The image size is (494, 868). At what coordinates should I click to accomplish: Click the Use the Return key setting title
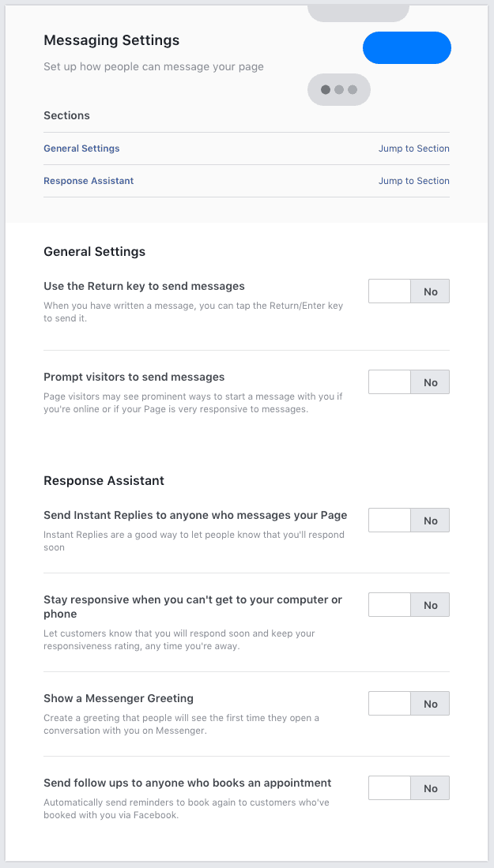tap(144, 286)
